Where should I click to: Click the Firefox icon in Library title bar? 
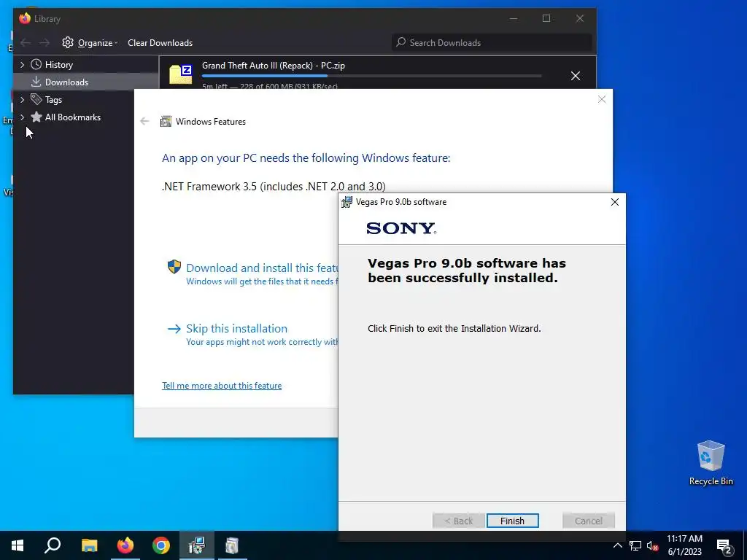click(x=24, y=18)
